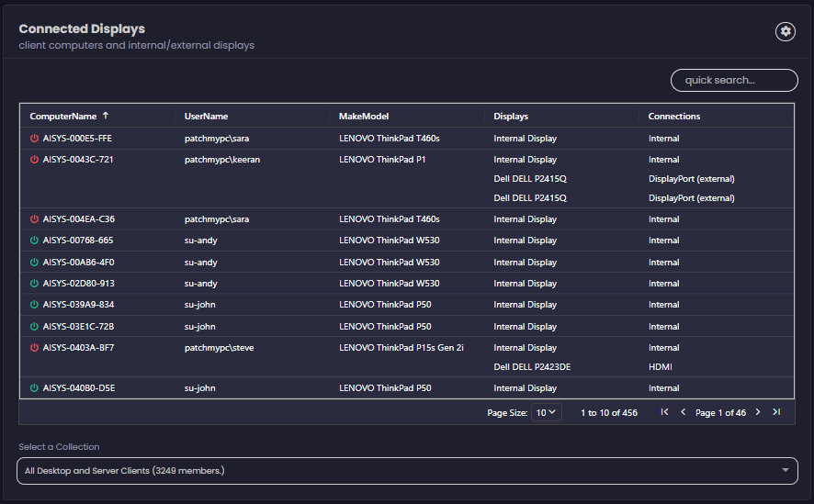Click the ascending sort arrow on ComputerName
814x504 pixels.
[x=105, y=117]
